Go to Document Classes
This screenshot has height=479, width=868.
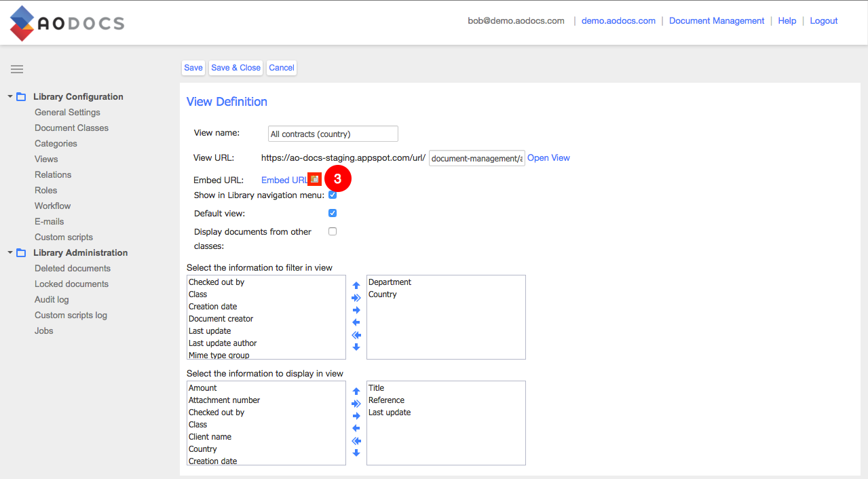click(x=71, y=128)
